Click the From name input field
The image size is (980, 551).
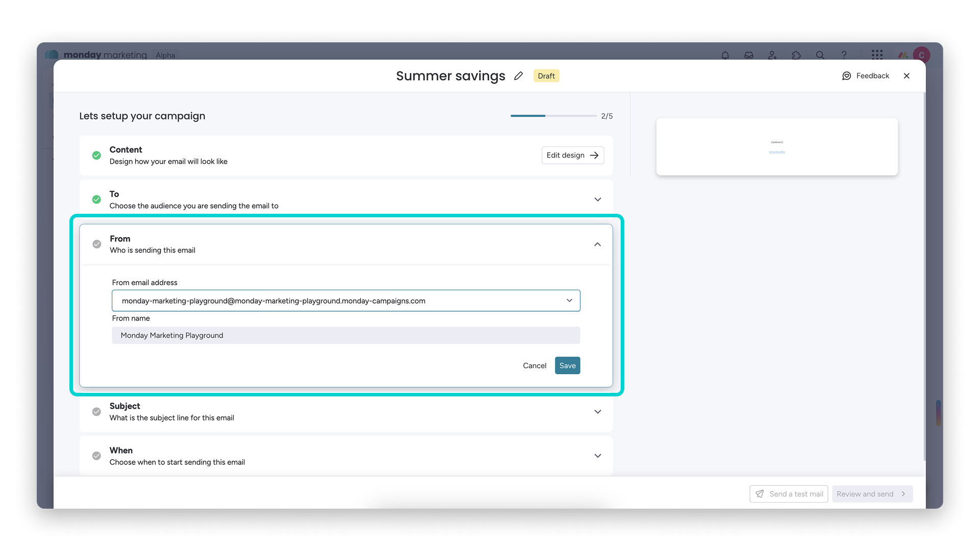(346, 335)
